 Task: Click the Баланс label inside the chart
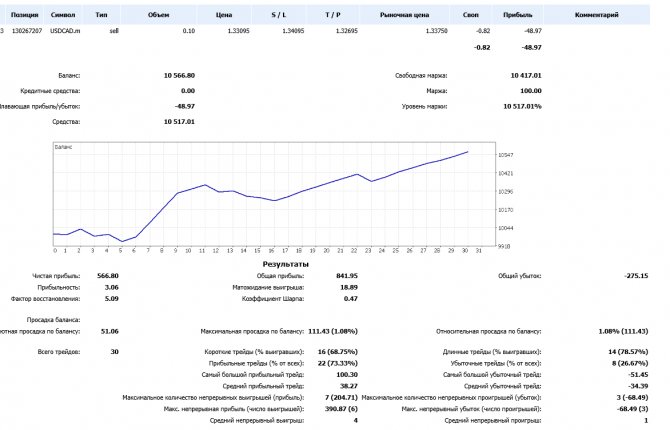point(64,147)
